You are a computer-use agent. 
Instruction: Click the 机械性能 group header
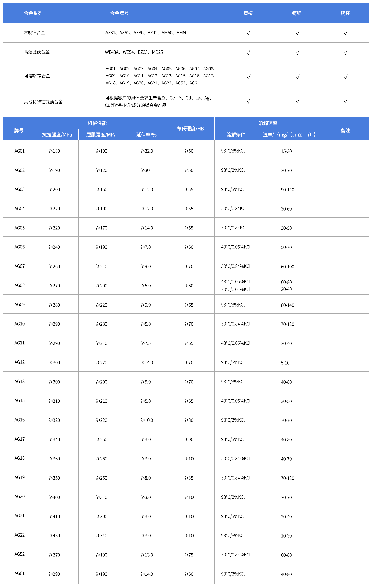coord(97,123)
